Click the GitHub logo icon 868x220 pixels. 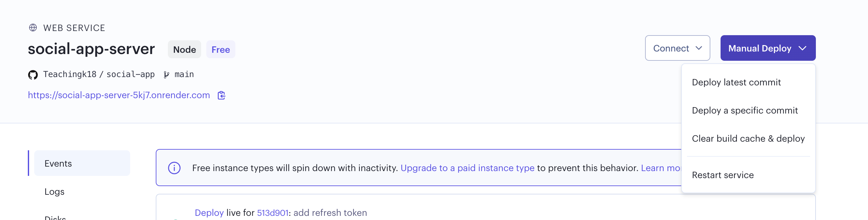click(33, 75)
